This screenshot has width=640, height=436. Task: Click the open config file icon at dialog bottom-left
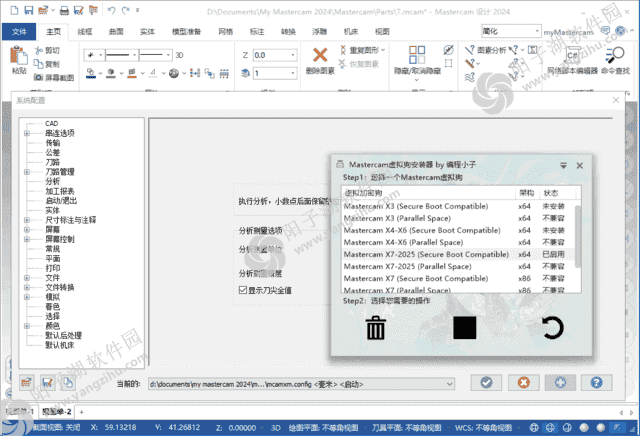pos(27,383)
